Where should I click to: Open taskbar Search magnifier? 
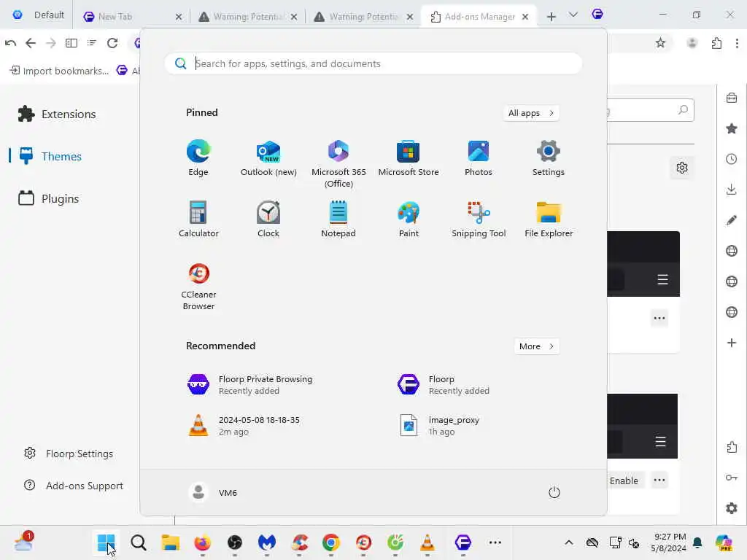[138, 542]
